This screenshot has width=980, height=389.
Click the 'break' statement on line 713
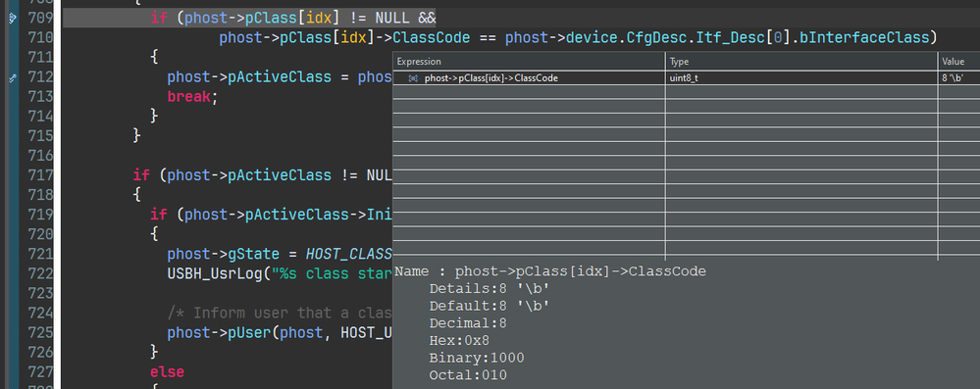pos(188,97)
